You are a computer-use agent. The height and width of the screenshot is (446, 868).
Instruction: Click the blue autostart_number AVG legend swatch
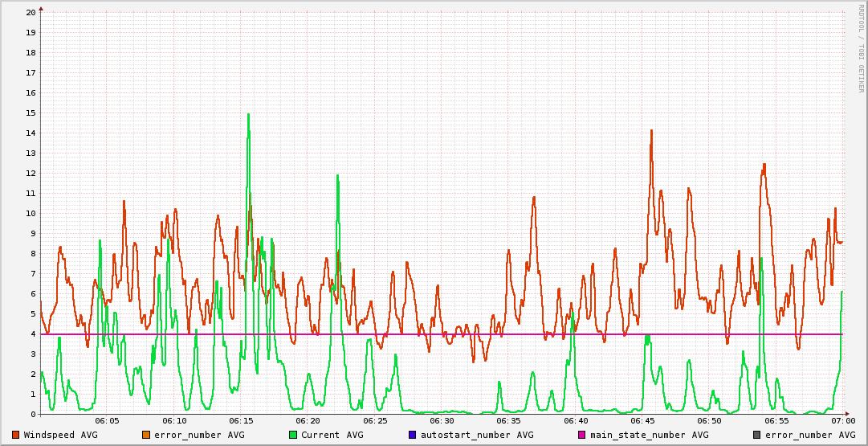[x=412, y=435]
